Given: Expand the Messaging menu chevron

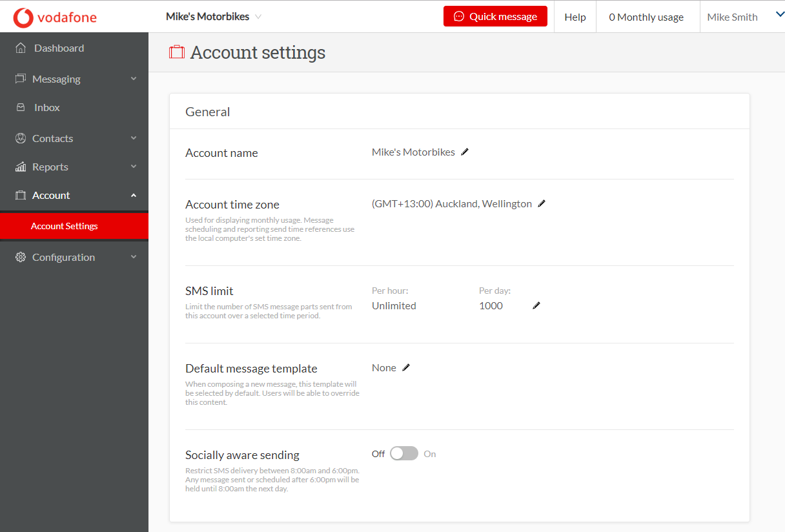Looking at the screenshot, I should click(134, 79).
